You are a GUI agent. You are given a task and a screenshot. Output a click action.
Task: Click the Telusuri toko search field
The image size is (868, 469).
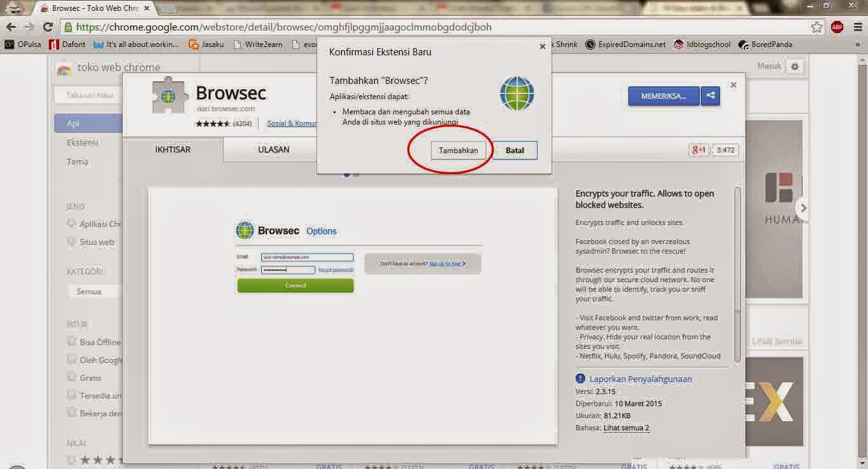tap(89, 95)
